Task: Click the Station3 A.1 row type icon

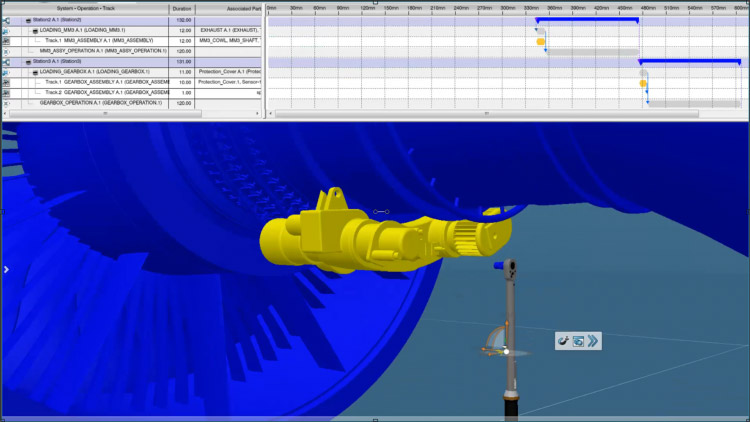Action: (x=6, y=62)
